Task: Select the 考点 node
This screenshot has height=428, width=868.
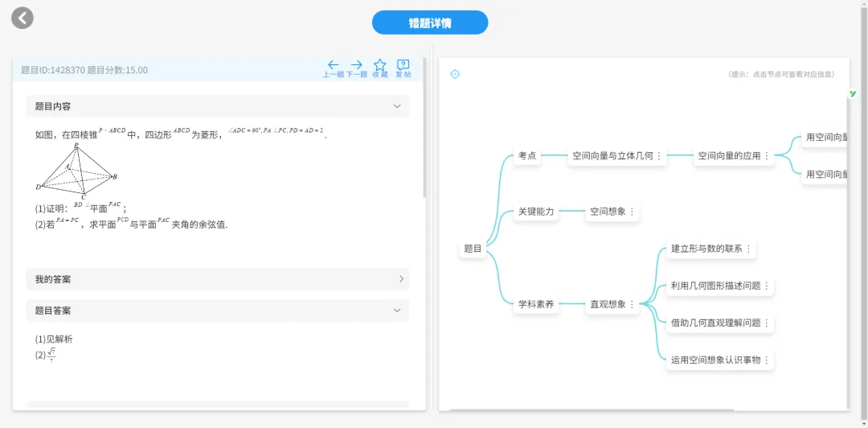Action: pos(527,156)
